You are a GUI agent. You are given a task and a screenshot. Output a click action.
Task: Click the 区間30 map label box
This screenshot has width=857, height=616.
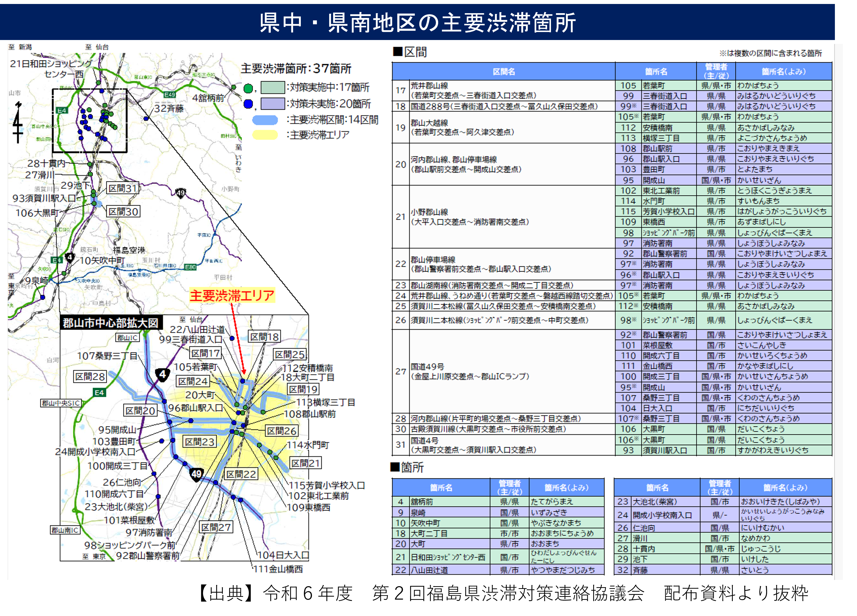(x=123, y=212)
